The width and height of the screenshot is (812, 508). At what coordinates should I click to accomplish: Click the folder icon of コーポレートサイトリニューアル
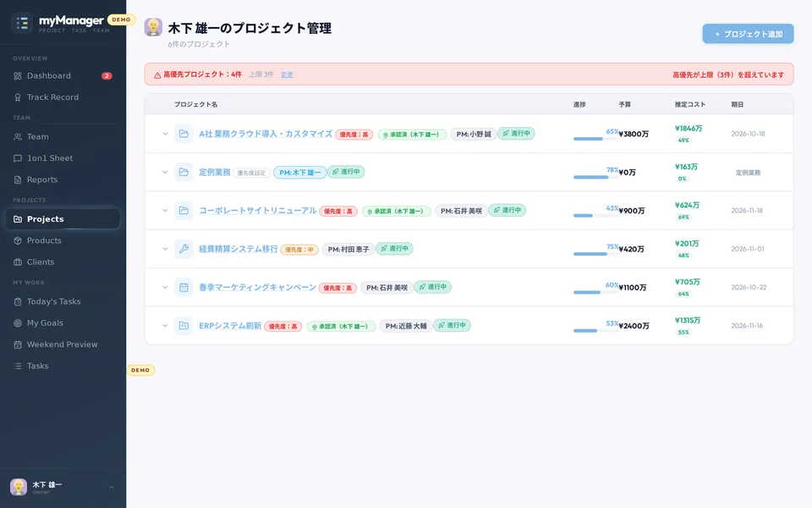click(184, 211)
